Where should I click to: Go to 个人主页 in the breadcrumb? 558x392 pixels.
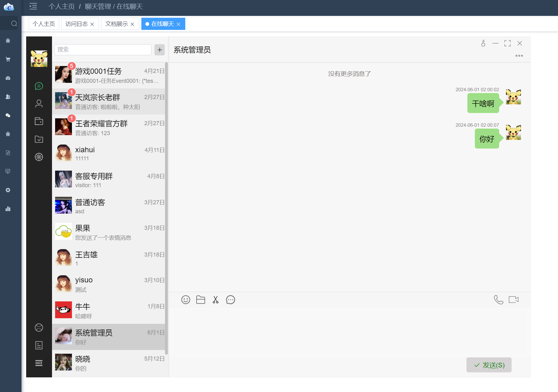[62, 7]
